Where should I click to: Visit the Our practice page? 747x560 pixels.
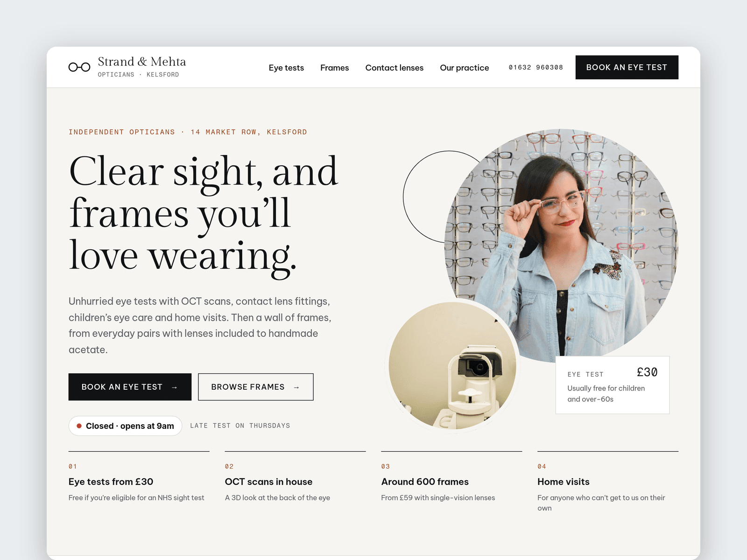click(x=465, y=68)
